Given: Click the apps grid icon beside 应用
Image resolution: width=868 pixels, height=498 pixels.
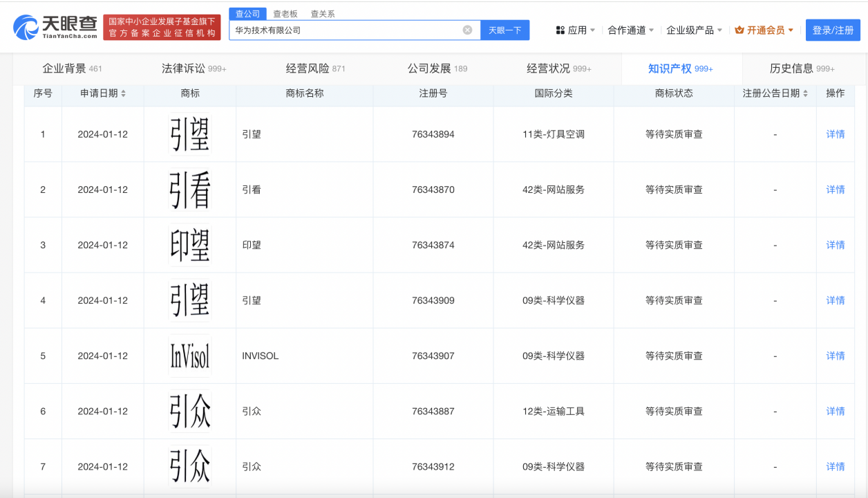Looking at the screenshot, I should [x=560, y=30].
